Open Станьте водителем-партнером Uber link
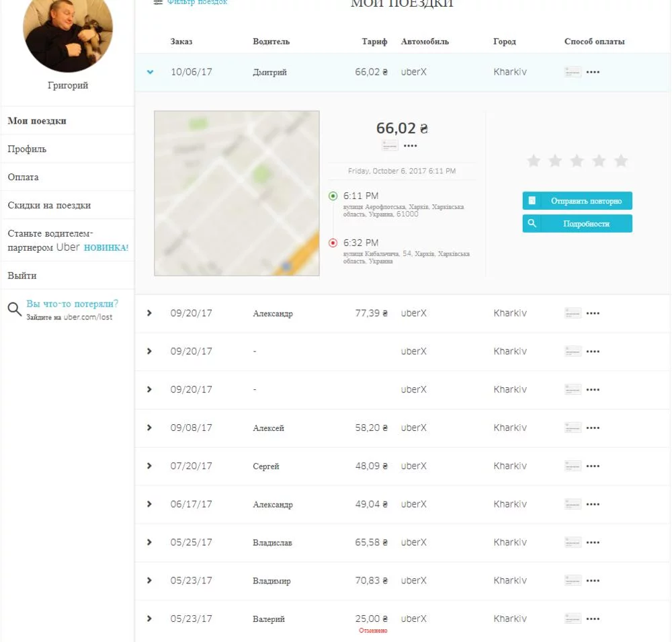The width and height of the screenshot is (672, 642). 68,240
